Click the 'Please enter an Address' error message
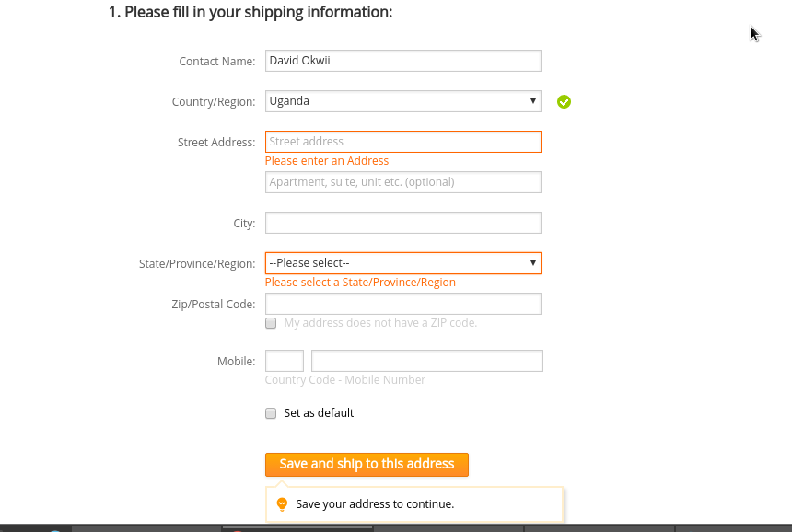The width and height of the screenshot is (792, 532). [x=327, y=161]
